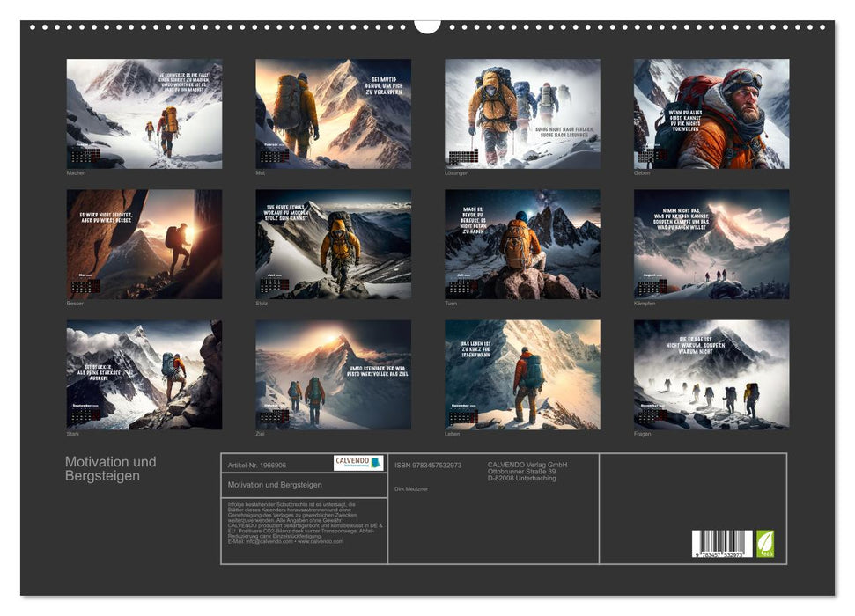Viewport: 855px width, 616px height.
Task: Click the calendar hanging hole at top
Action: click(x=427, y=25)
